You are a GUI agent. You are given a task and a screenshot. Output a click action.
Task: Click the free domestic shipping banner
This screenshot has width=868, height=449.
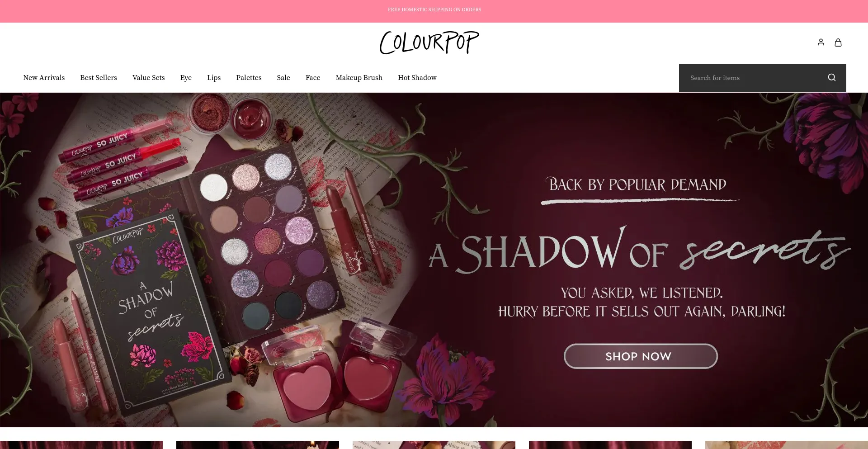[434, 9]
